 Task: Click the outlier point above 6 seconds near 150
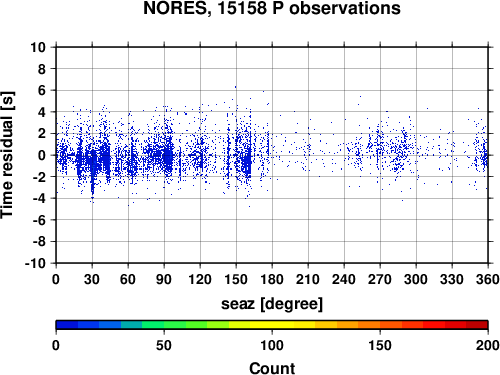click(x=235, y=87)
